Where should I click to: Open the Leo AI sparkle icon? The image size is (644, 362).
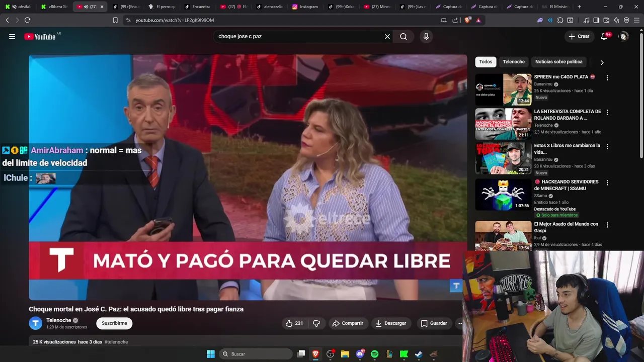[616, 20]
